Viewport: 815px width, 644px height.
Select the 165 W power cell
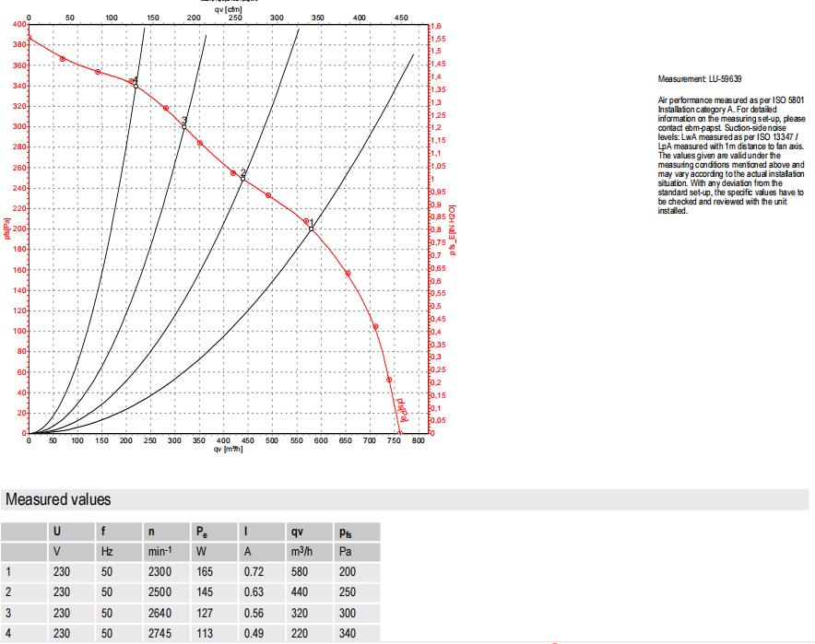point(206,571)
